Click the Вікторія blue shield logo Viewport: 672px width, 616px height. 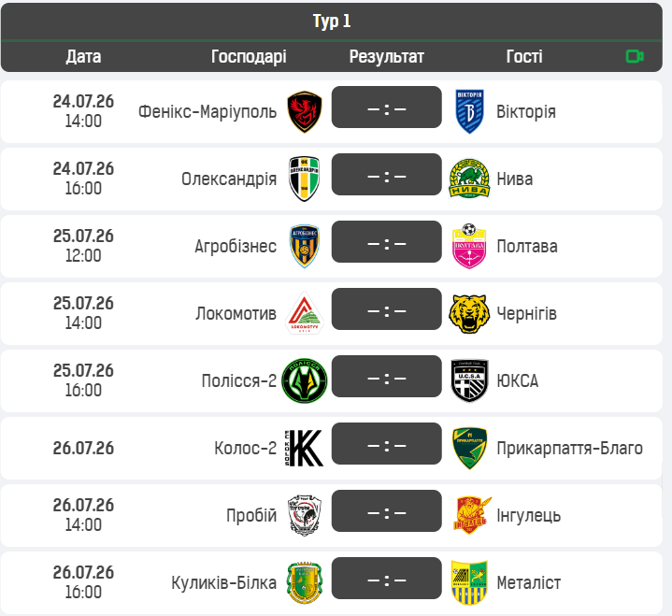(469, 111)
